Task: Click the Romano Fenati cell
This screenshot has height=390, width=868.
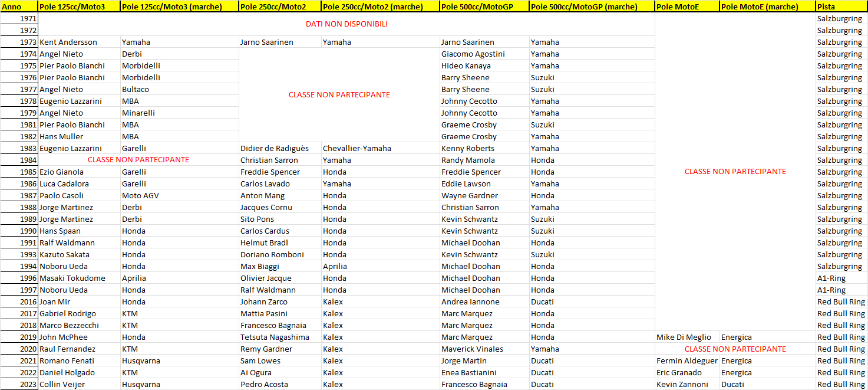Action: [79, 360]
